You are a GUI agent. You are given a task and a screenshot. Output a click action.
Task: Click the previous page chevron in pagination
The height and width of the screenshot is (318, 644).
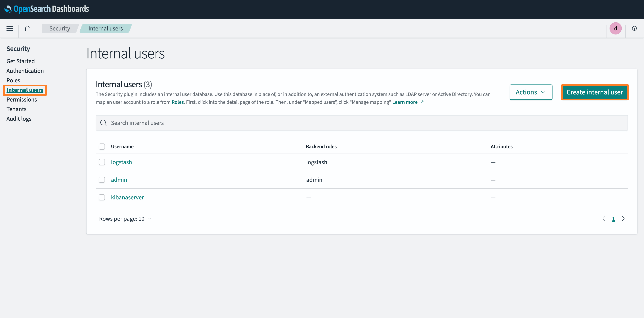click(x=604, y=218)
